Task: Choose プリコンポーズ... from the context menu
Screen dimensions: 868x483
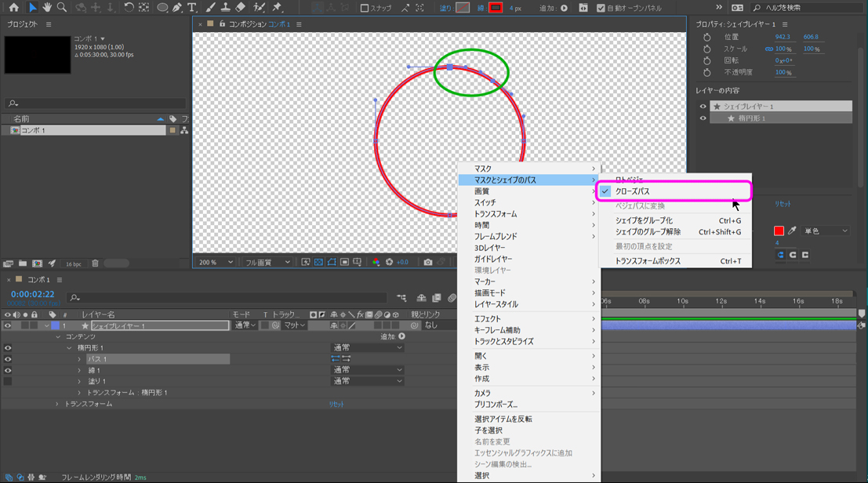Action: click(x=496, y=405)
